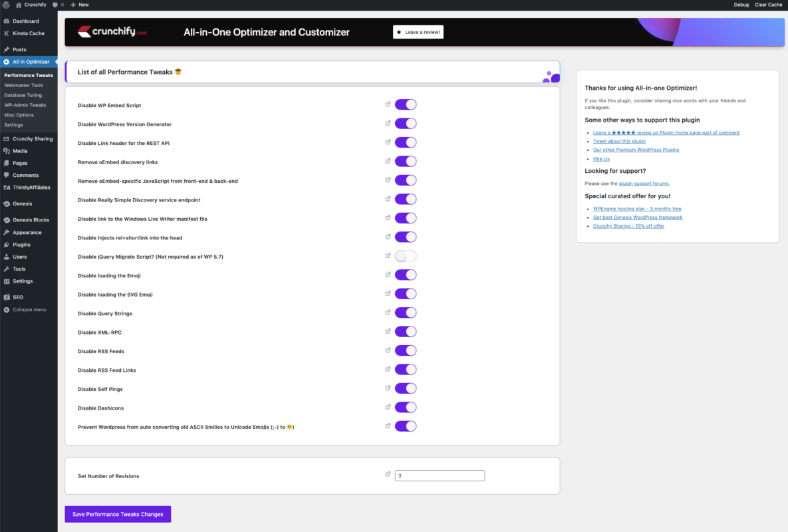Viewport: 788px width, 532px height.
Task: Click Clear Cache in admin bar
Action: pos(768,5)
